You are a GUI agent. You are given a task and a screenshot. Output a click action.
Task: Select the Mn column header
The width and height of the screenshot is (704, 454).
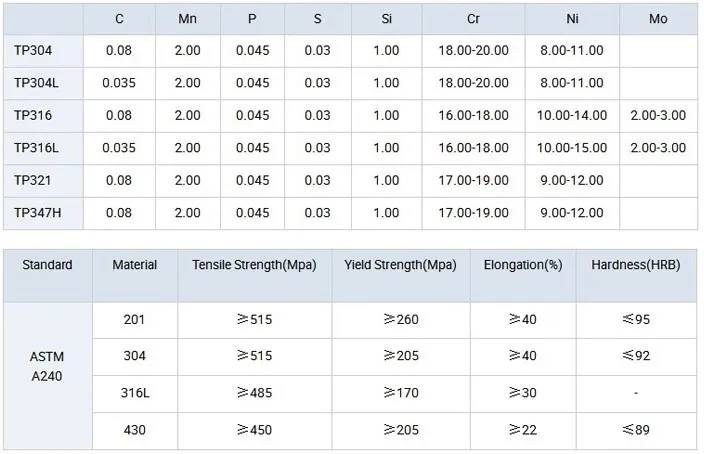pos(188,19)
